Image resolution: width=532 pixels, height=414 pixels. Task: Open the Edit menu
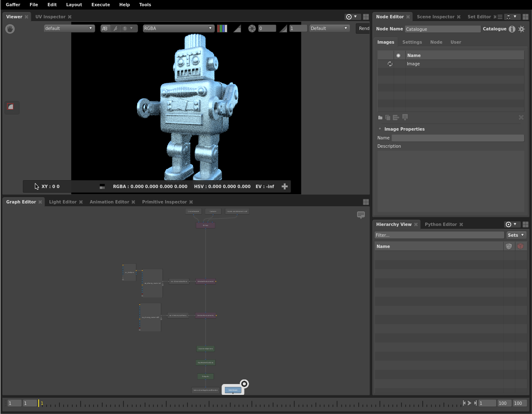point(52,5)
